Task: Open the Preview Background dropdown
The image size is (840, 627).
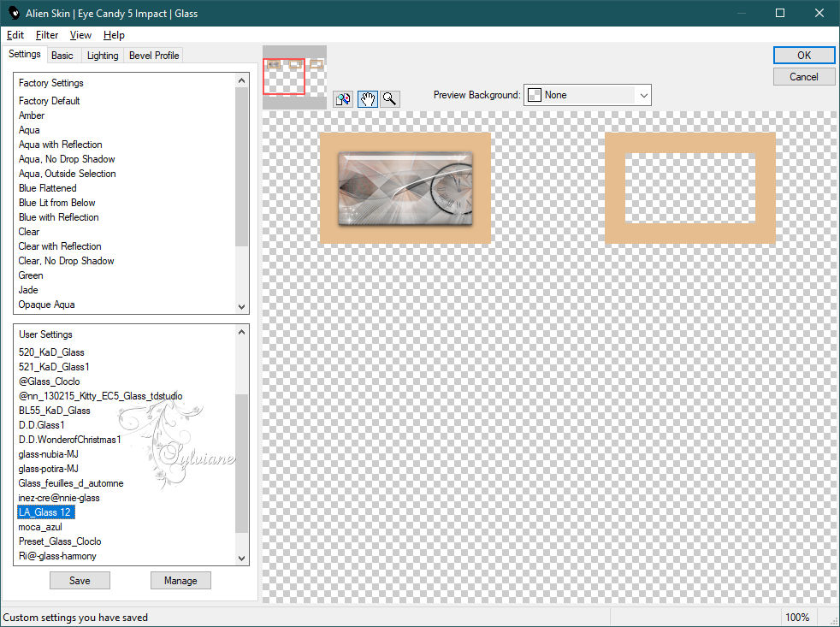Action: click(587, 95)
